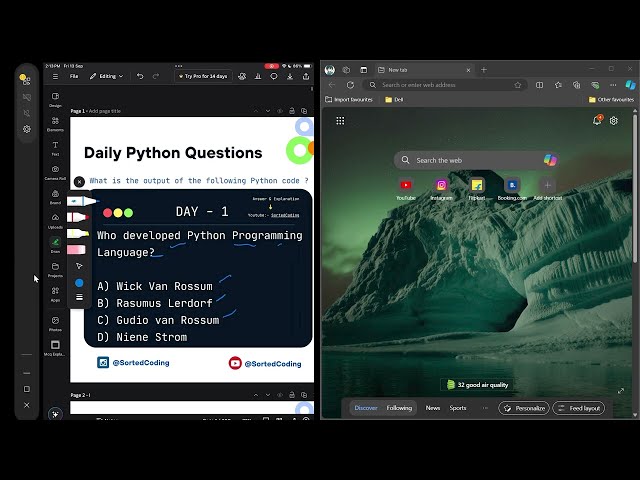
Task: Click the Add page title field on Page 1
Action: 104,111
